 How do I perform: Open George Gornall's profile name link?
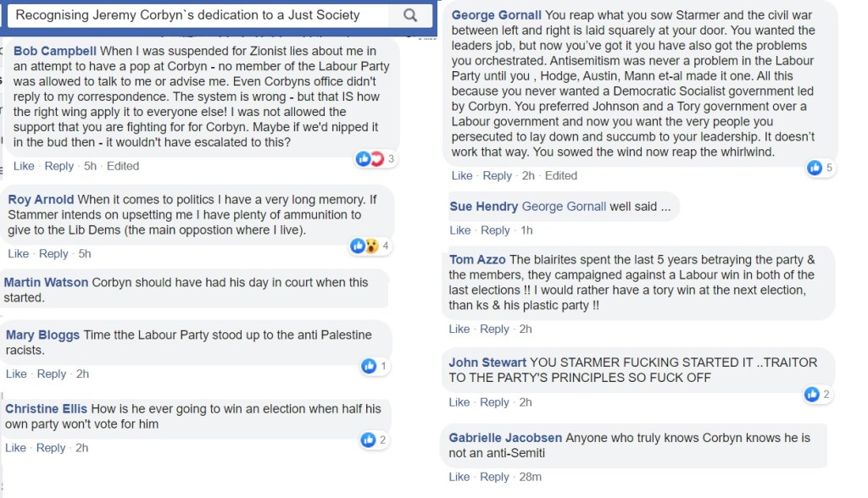(x=497, y=15)
